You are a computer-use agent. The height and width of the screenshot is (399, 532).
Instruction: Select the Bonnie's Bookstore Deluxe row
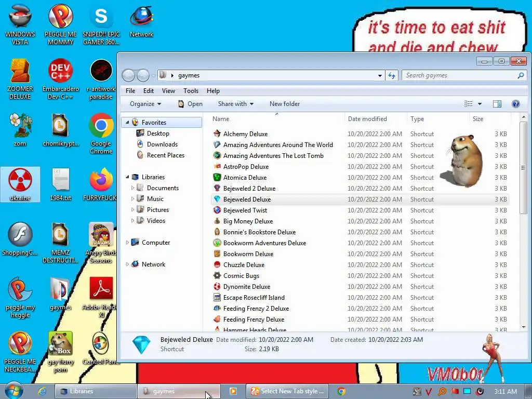click(x=360, y=232)
